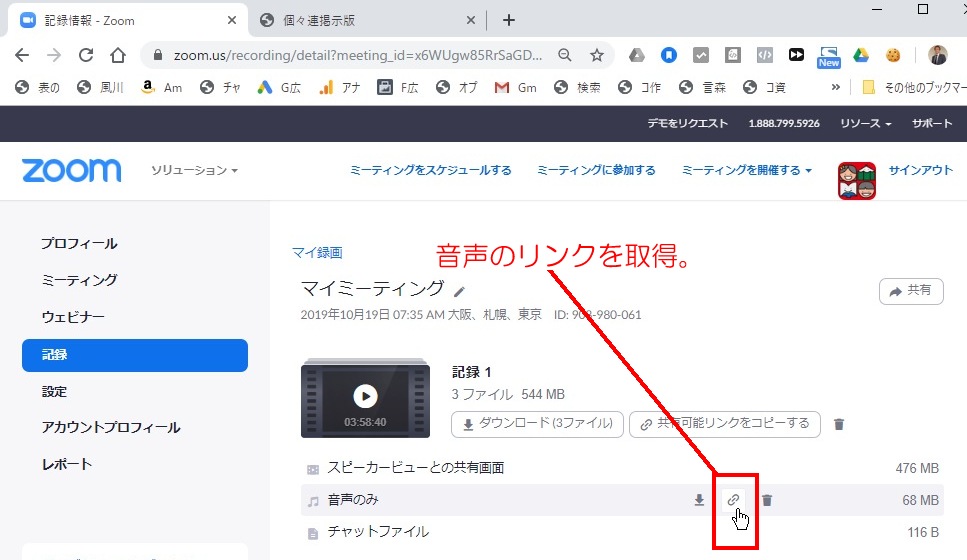Click ミーティングをスケジュールする link
The image size is (967, 560).
click(430, 170)
